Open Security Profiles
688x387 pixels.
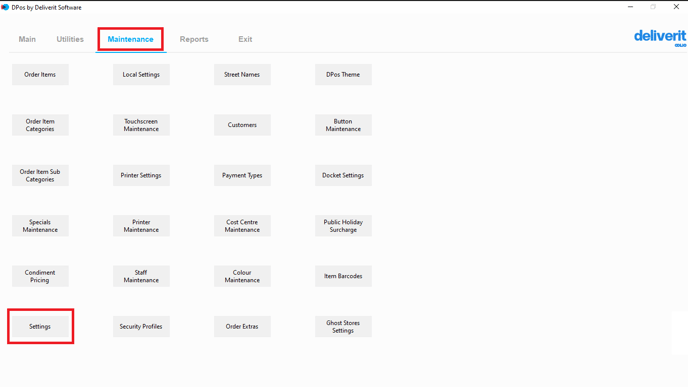click(x=141, y=326)
